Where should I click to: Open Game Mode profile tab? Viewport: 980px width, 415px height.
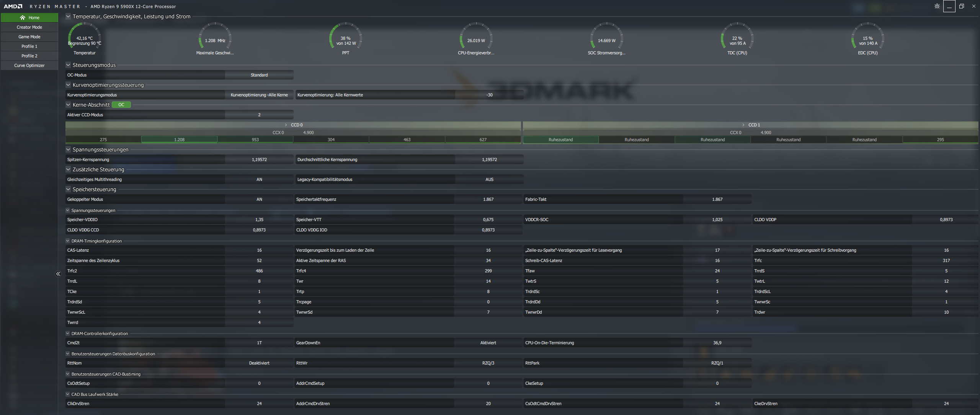29,37
